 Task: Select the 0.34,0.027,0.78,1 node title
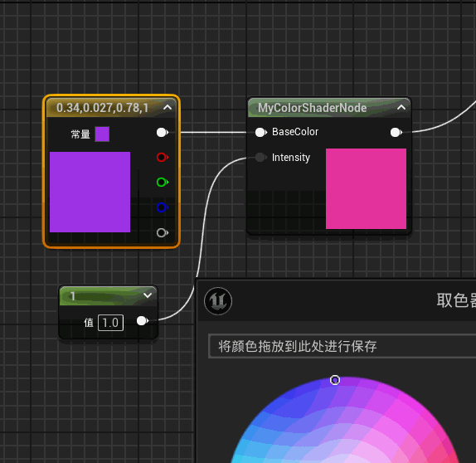coord(102,108)
